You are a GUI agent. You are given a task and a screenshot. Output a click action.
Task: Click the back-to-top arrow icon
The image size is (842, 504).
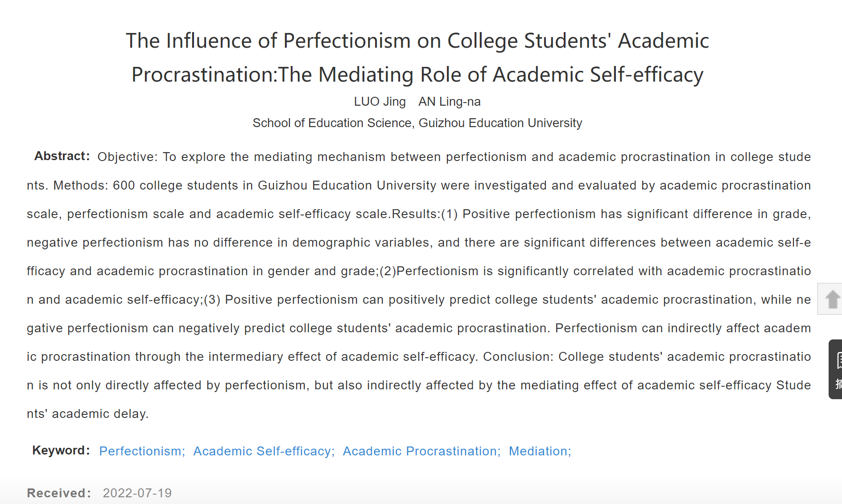[832, 299]
